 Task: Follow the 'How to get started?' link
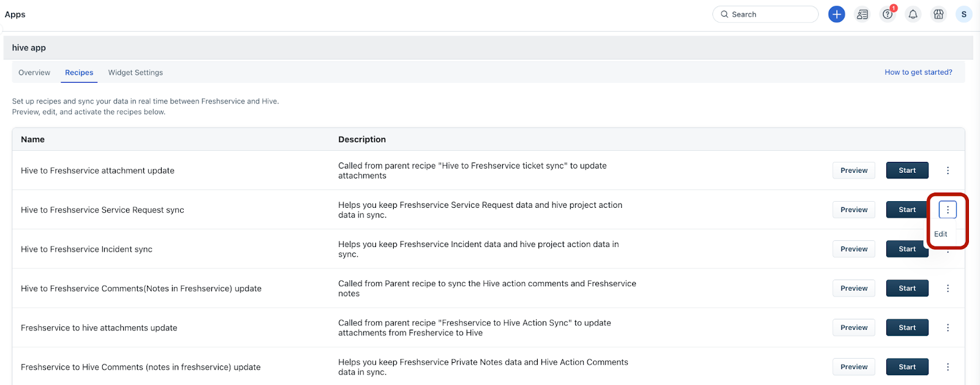[918, 72]
